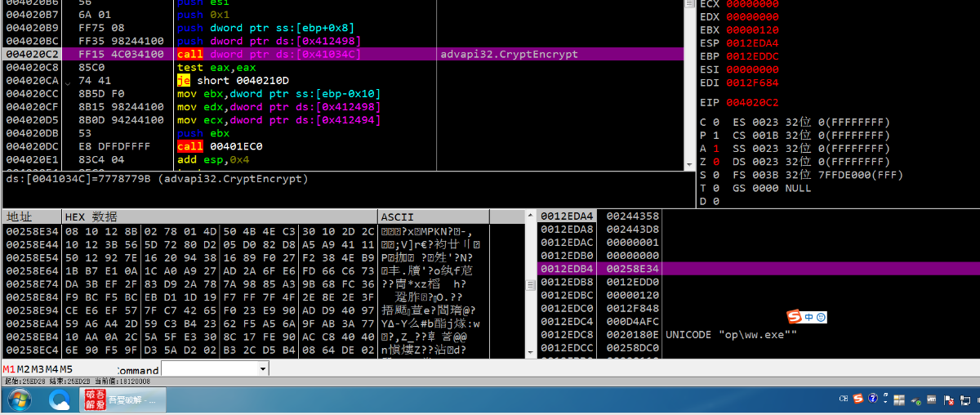Click the ds:[0041034C]=7778779B info line

click(x=157, y=178)
